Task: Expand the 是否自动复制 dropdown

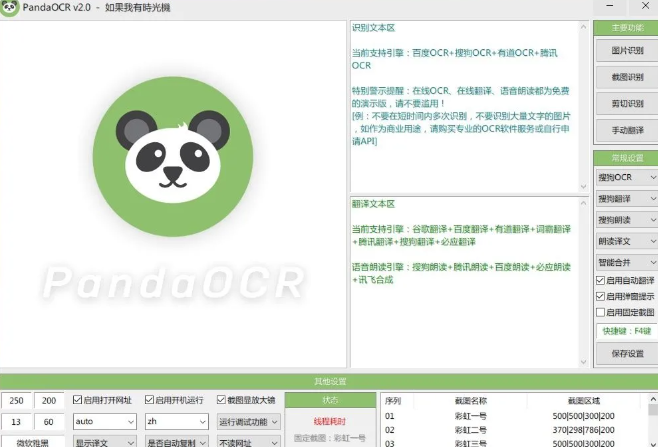Action: pos(177,442)
